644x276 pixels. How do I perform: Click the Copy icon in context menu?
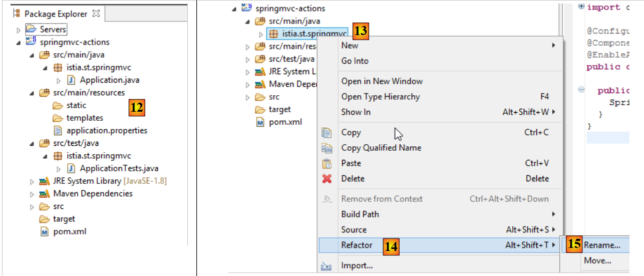(327, 133)
